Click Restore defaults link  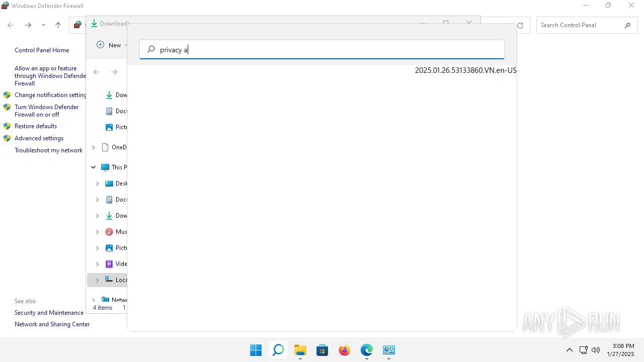point(36,126)
